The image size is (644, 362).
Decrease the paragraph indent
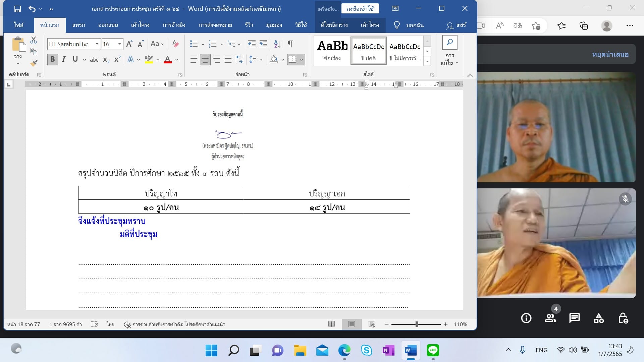(252, 44)
